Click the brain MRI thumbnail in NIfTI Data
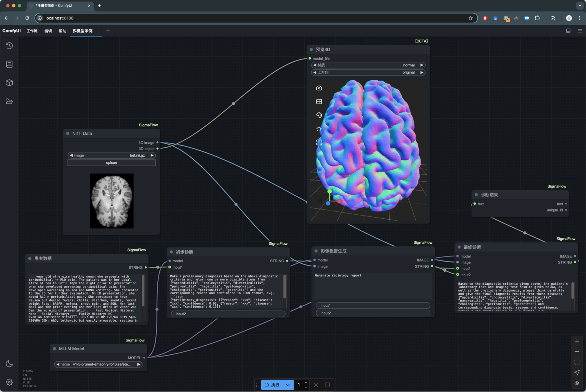The image size is (586, 392). point(112,201)
